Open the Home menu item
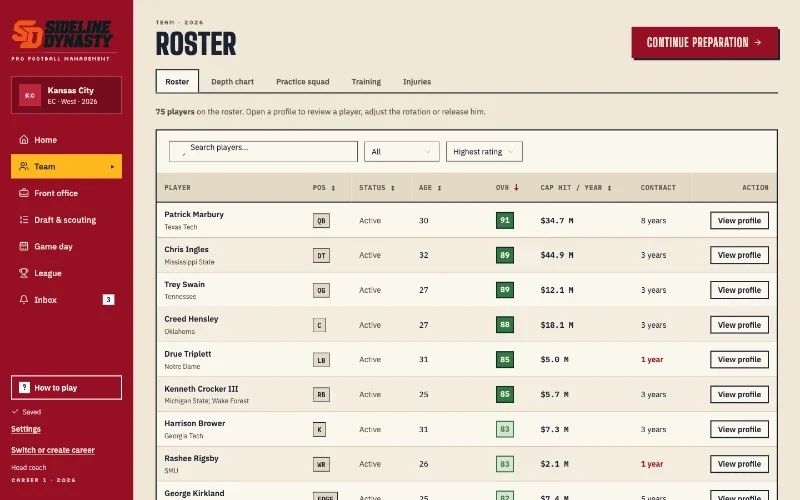The width and height of the screenshot is (800, 500). (x=66, y=140)
